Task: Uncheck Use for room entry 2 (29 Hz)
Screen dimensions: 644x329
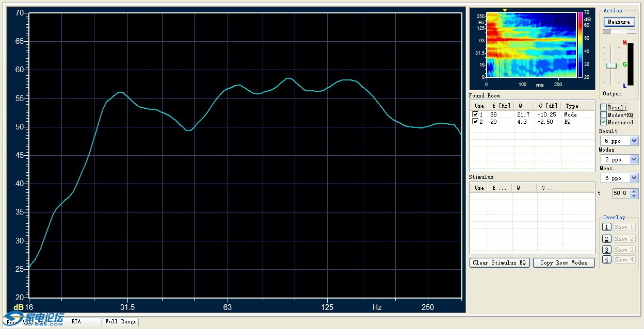Action: click(475, 122)
